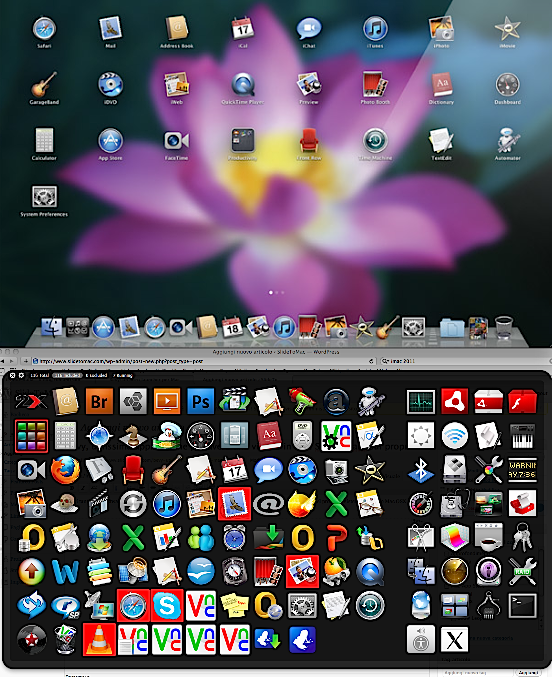Open iCal in Launchpad grid
Image resolution: width=552 pixels, height=677 pixels.
pos(243,28)
